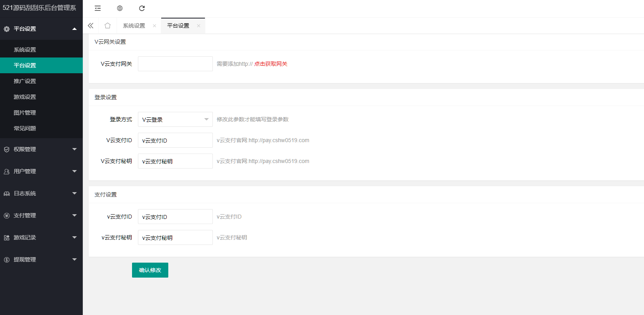Screen dimensions: 644x315
Task: Close the 系统设置 tab
Action: [x=154, y=26]
